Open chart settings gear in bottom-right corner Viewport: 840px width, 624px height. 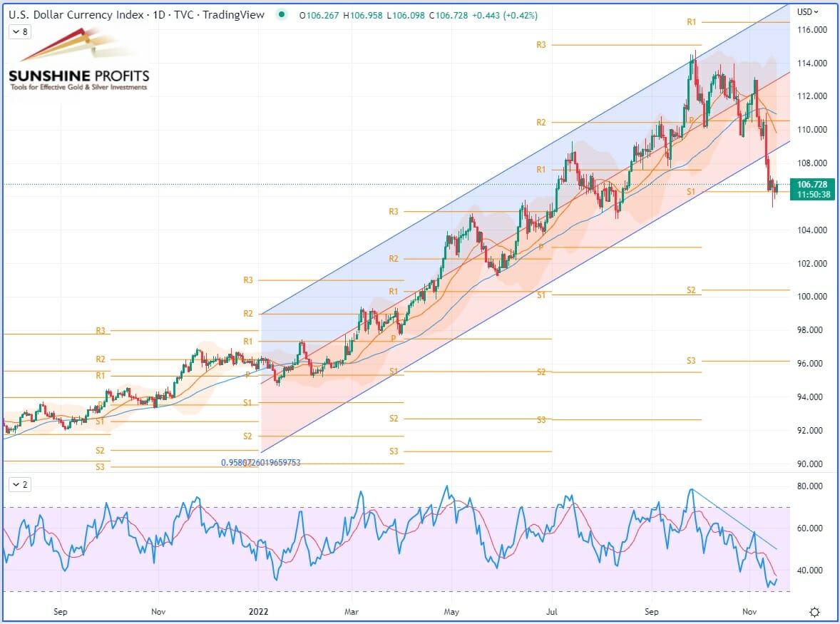pos(814,612)
